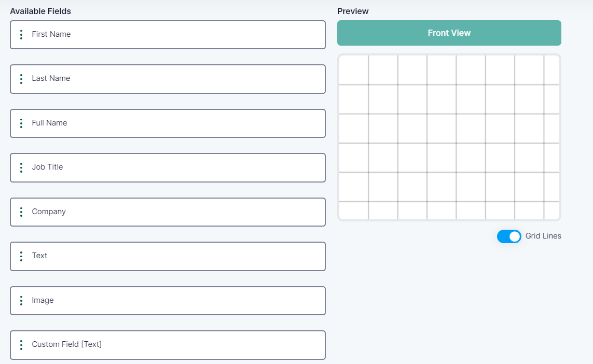Click the dots icon for Custom Field [Text]
The image size is (593, 364).
21,345
